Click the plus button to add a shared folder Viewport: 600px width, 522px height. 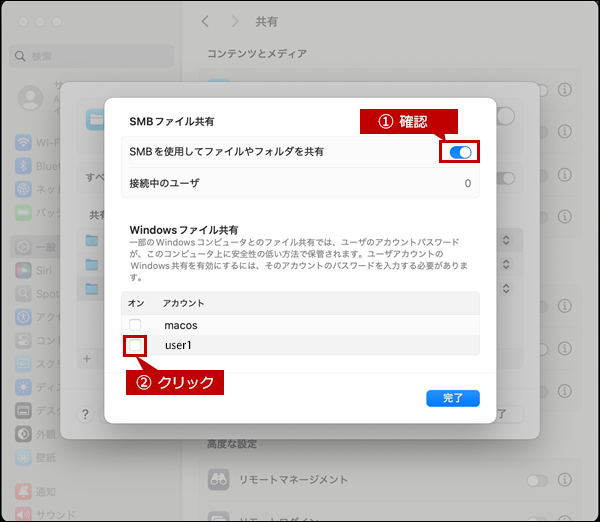[86, 358]
